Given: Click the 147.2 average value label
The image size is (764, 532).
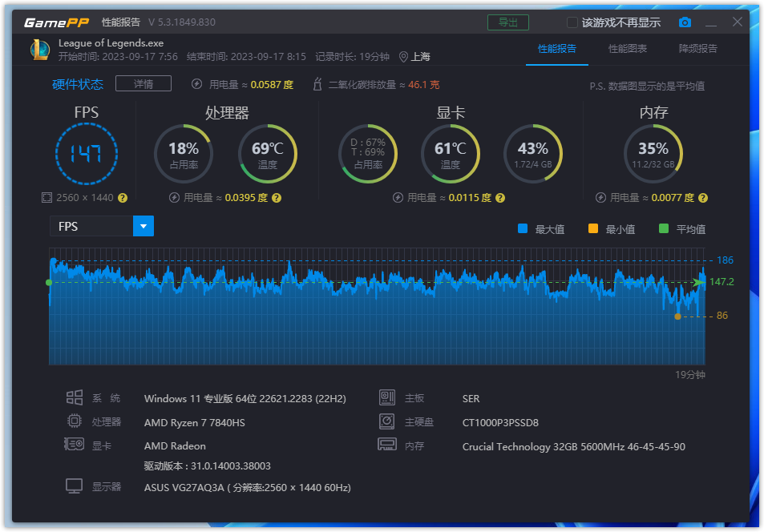Looking at the screenshot, I should click(722, 281).
